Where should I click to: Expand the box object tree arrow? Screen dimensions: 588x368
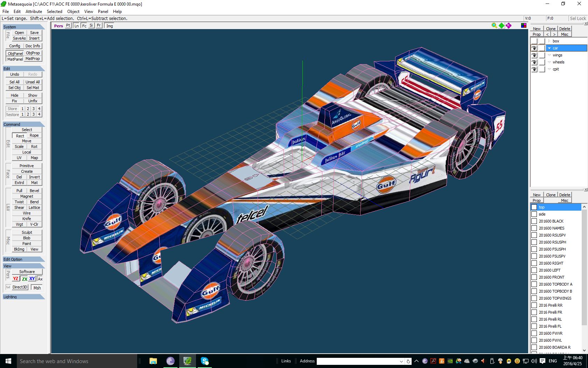coord(549,41)
